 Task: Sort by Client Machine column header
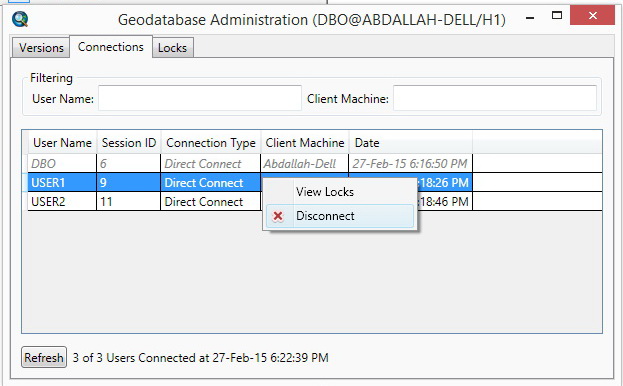tap(305, 143)
